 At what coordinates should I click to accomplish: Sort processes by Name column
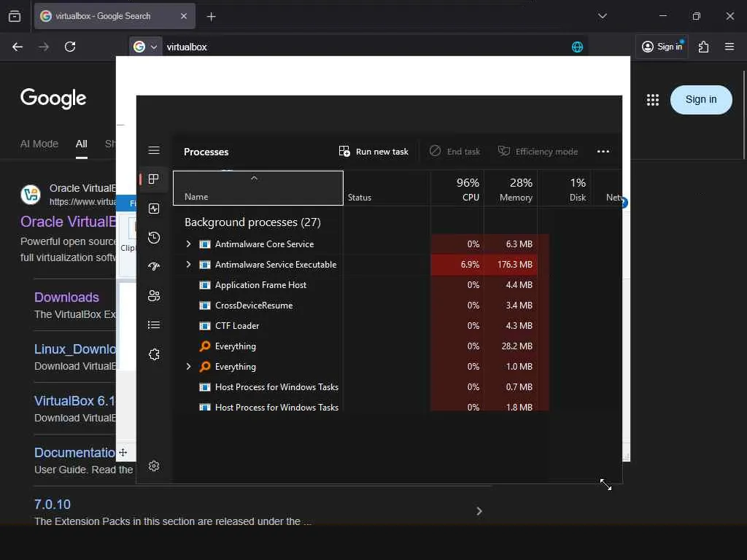tap(258, 188)
